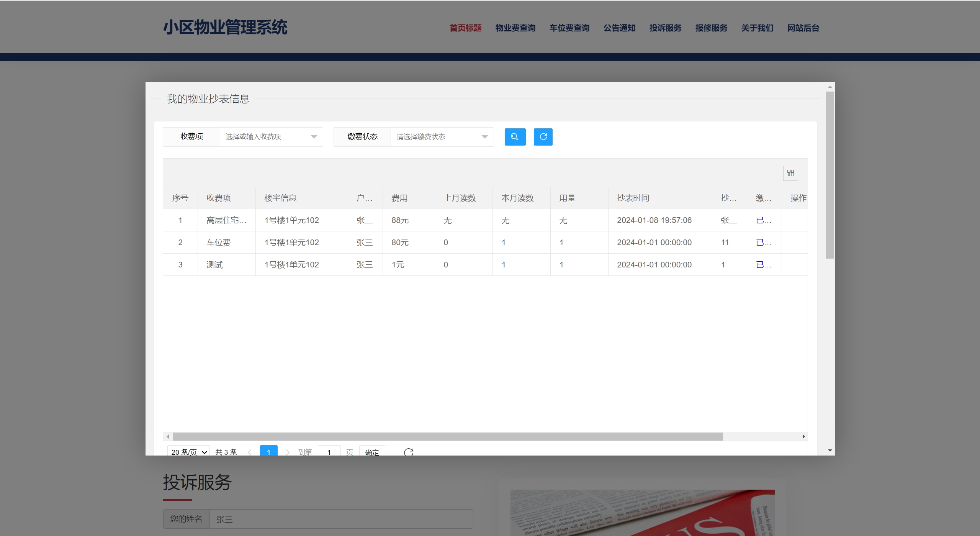Go to next page arrow
The height and width of the screenshot is (536, 980).
[288, 452]
